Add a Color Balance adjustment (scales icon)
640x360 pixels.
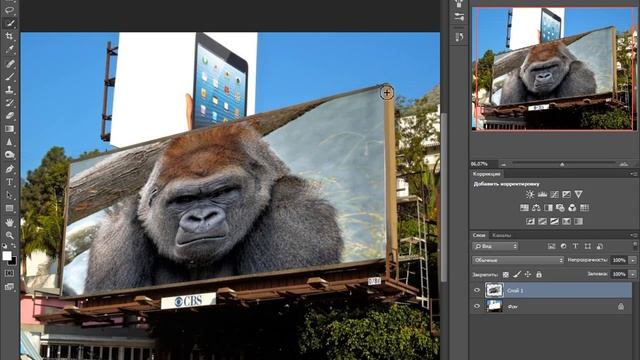(536, 208)
